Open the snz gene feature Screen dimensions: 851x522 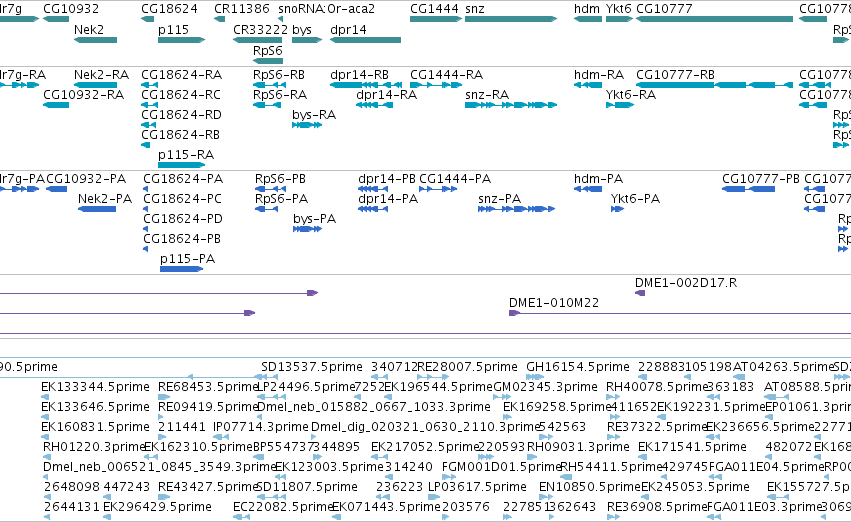click(511, 19)
